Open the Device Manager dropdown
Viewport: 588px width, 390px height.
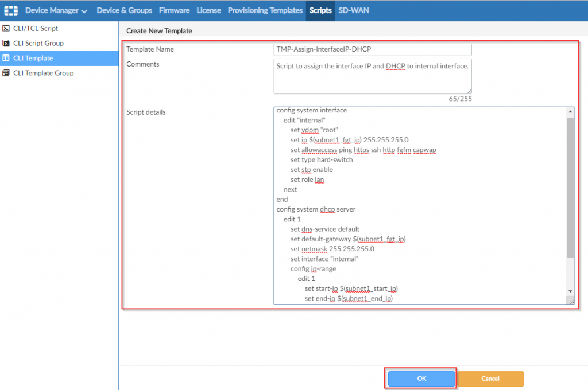coord(56,10)
